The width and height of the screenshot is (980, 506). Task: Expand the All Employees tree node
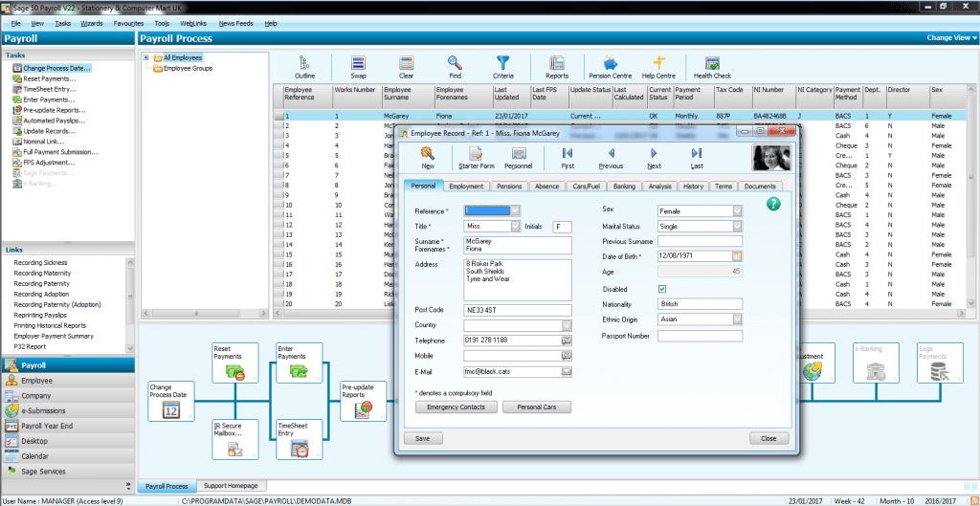click(x=146, y=57)
